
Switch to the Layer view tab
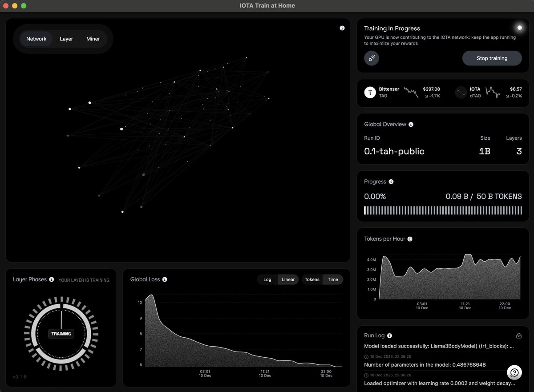pos(66,39)
